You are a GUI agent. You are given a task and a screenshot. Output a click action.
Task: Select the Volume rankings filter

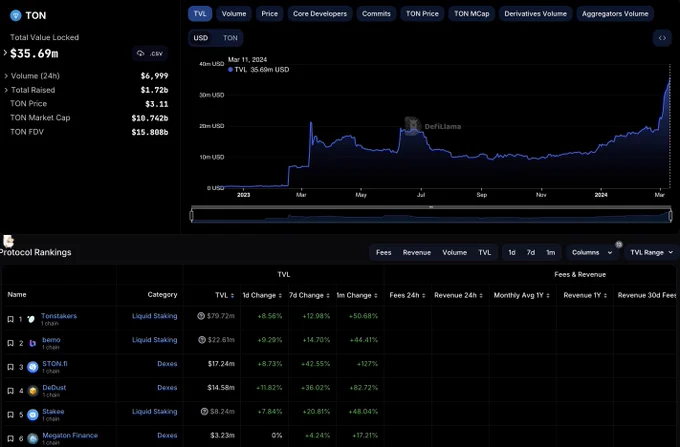(x=454, y=252)
